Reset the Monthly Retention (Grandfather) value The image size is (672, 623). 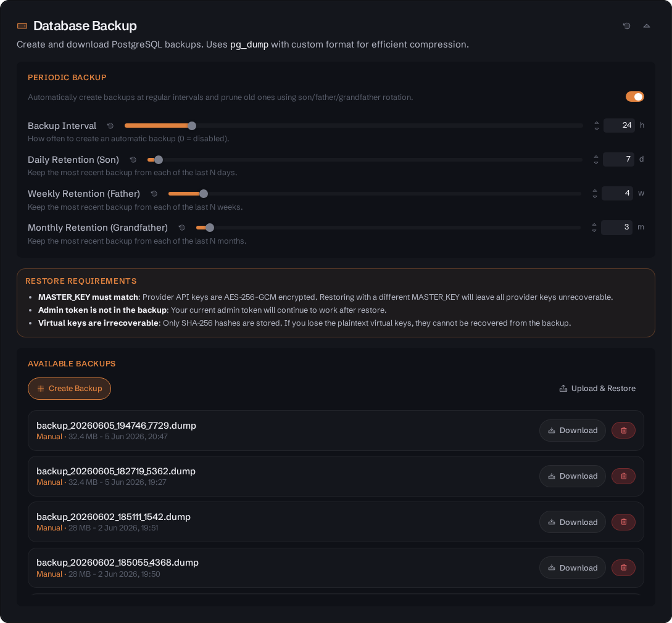[x=181, y=228]
